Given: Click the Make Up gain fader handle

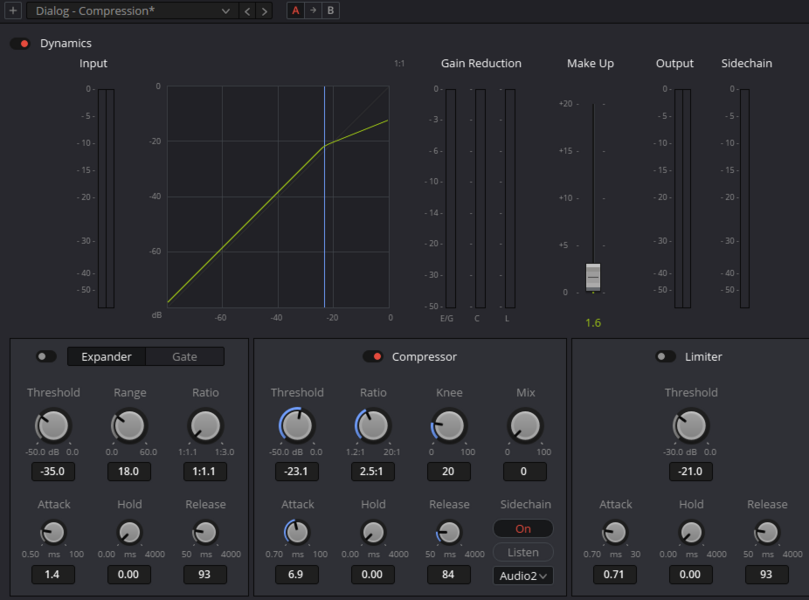Looking at the screenshot, I should click(593, 277).
